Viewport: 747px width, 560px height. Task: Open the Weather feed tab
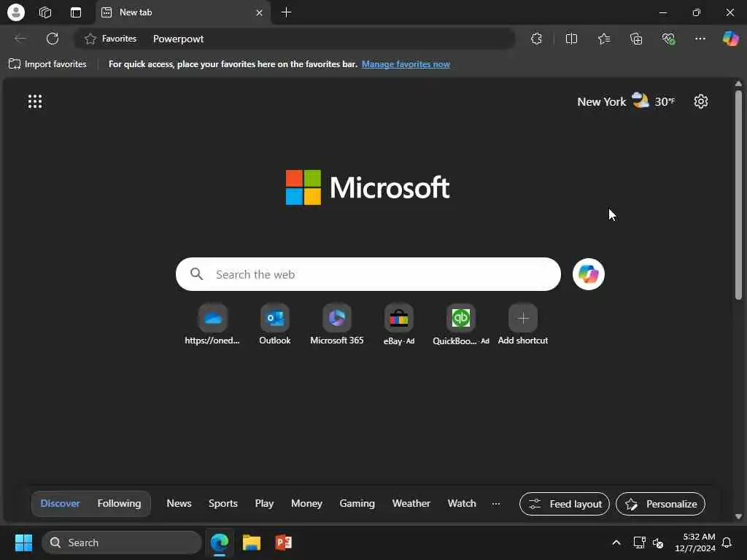(x=411, y=503)
